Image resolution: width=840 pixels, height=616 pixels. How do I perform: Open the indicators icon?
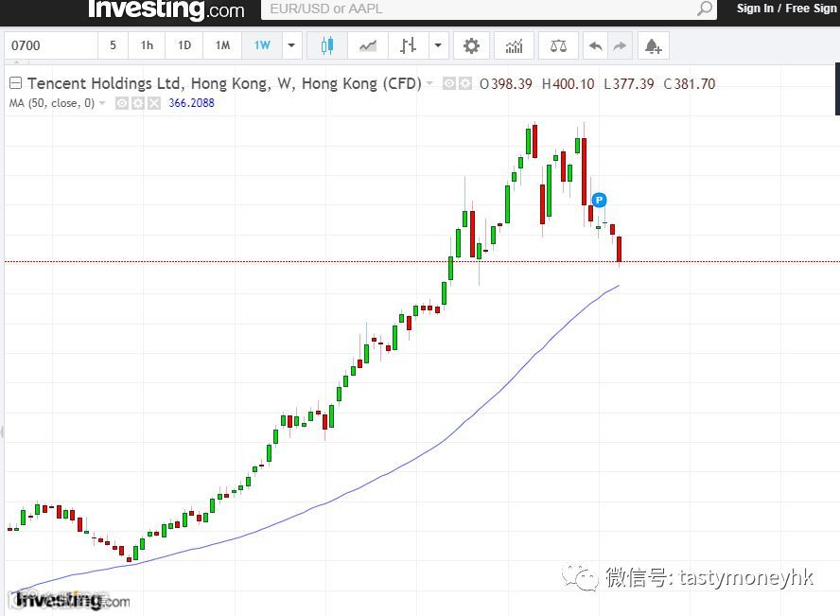pyautogui.click(x=515, y=45)
